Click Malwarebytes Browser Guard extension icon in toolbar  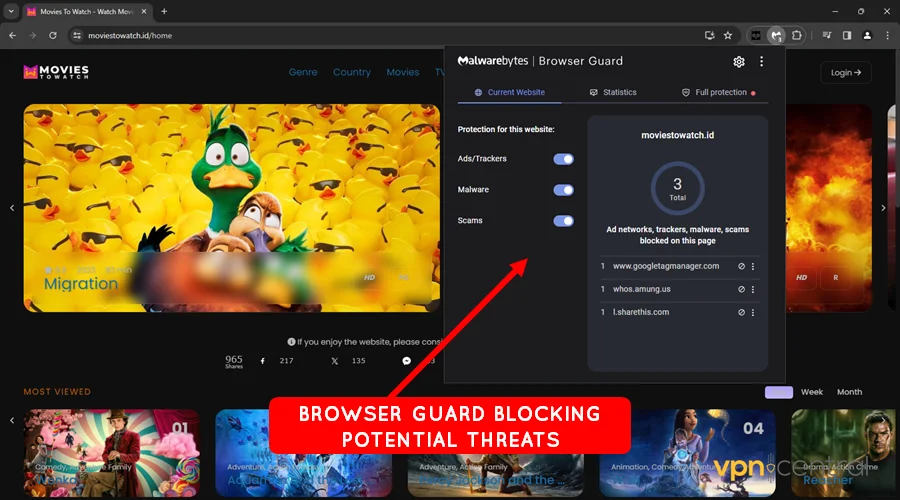(x=776, y=36)
